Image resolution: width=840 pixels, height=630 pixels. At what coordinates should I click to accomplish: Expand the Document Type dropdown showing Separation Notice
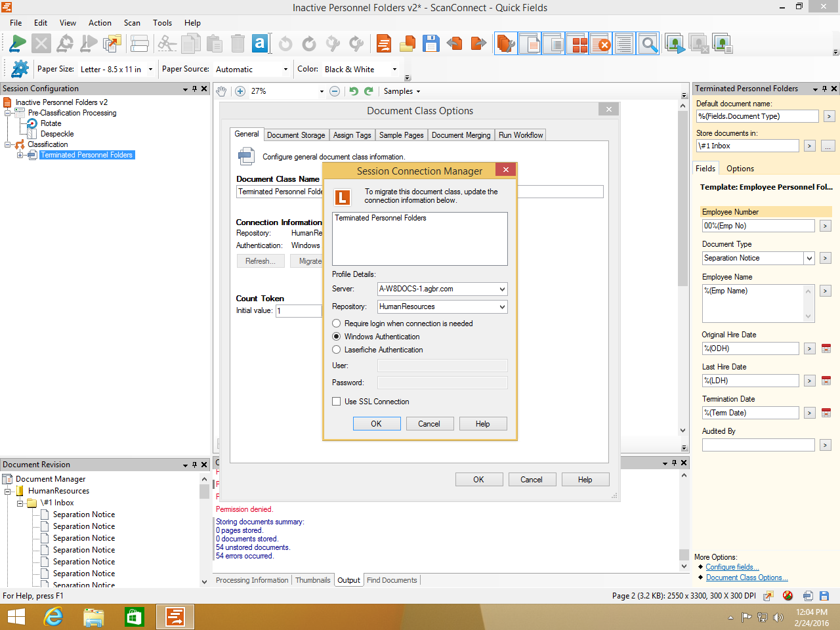[x=809, y=259]
